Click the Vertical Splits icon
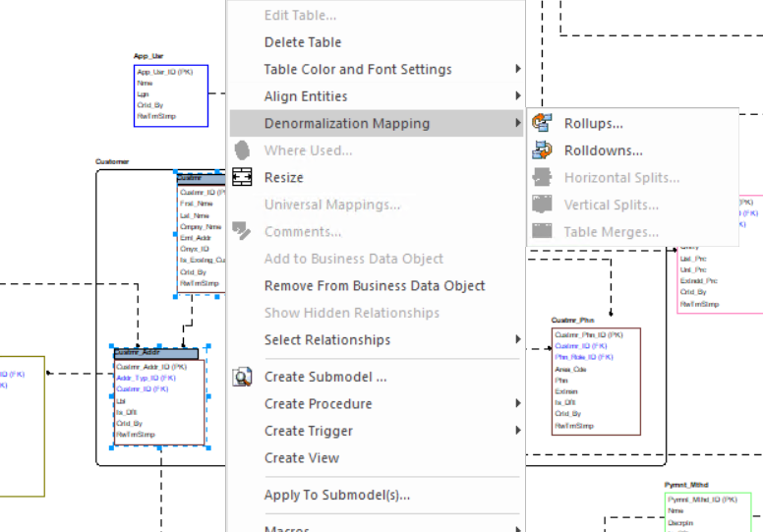Viewport: 763px width, 532px height. (542, 205)
